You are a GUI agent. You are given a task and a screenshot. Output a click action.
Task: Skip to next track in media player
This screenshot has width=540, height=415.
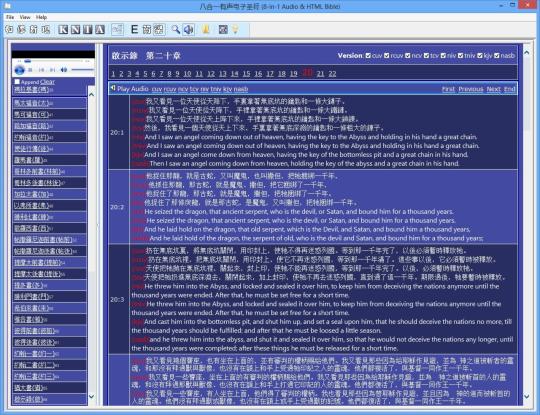tap(52, 70)
